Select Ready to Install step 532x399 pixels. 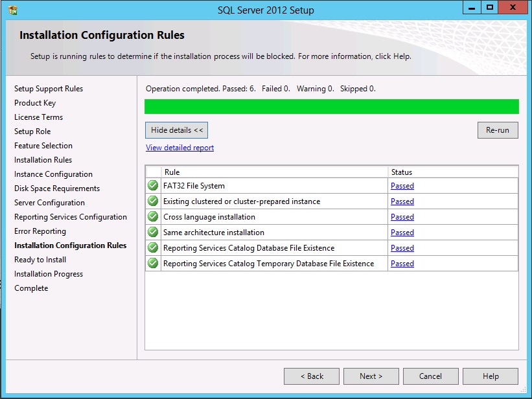click(x=40, y=260)
